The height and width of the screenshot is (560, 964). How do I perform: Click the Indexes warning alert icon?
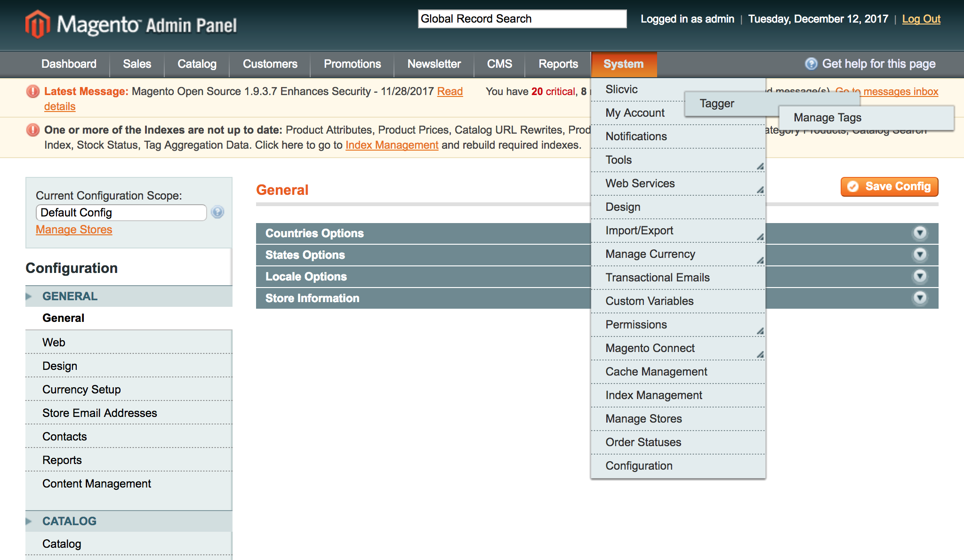tap(33, 130)
